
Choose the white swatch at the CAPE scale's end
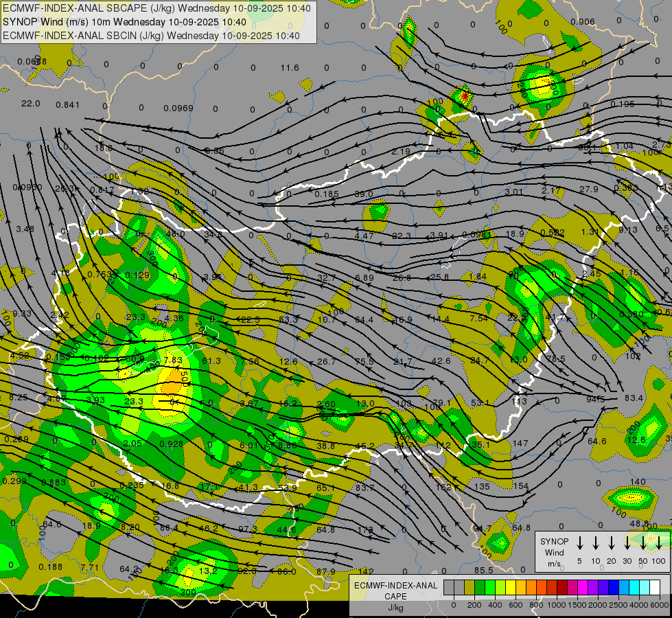tap(655, 588)
